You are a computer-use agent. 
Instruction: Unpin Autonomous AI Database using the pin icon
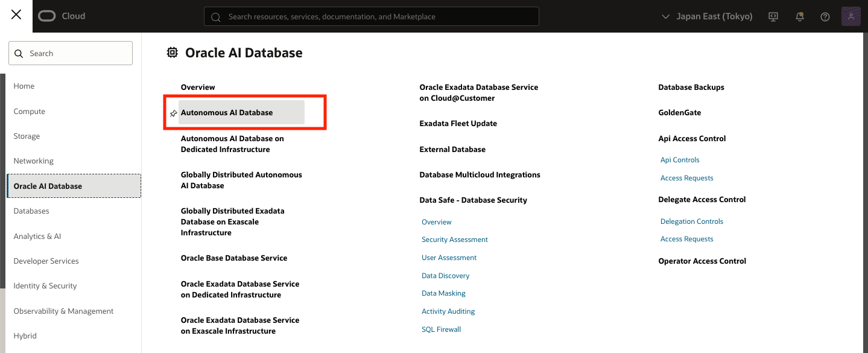[x=174, y=112]
